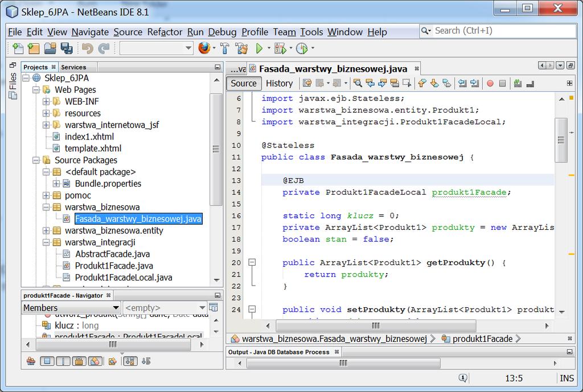Start macro recording red circle icon
The image size is (583, 392).
(490, 83)
